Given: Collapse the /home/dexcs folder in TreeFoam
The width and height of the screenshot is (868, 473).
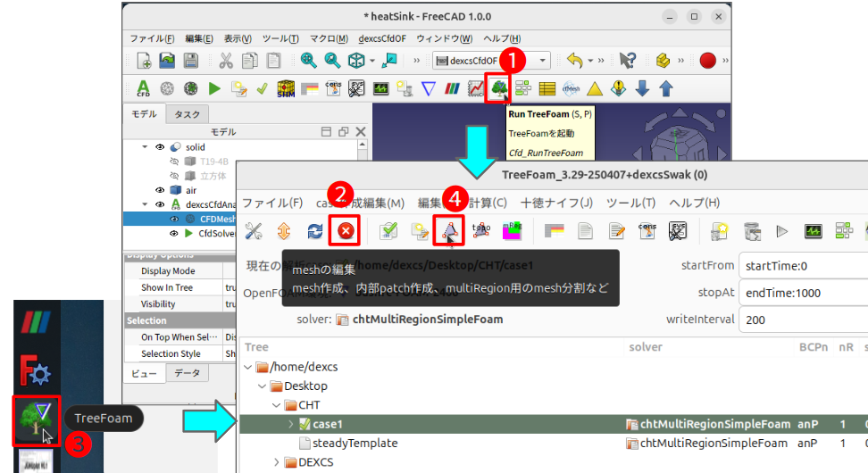Looking at the screenshot, I should pos(248,367).
